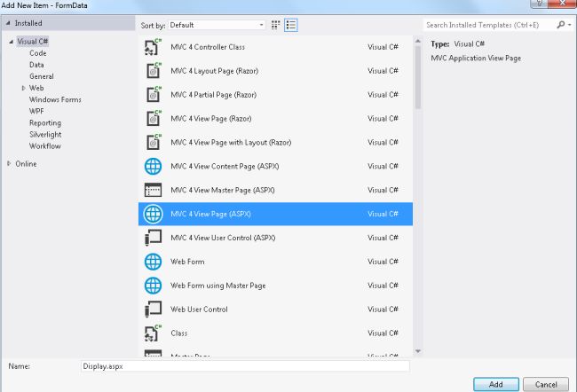Collapse the Installed section
The height and width of the screenshot is (392, 577).
point(8,23)
